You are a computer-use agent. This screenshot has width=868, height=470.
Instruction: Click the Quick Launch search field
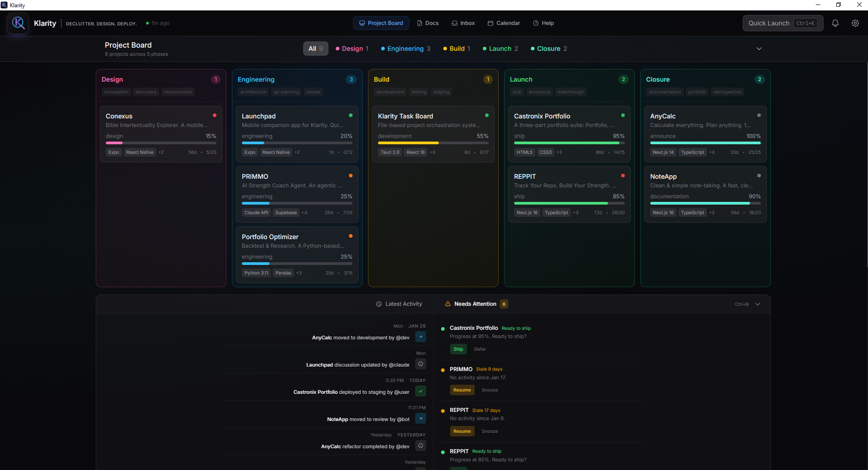point(783,23)
